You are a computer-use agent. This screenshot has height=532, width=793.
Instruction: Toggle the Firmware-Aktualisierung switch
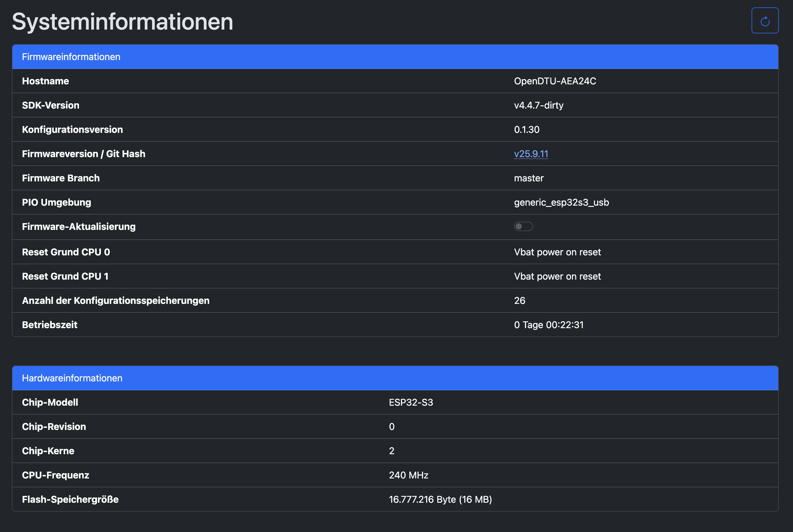click(x=523, y=226)
